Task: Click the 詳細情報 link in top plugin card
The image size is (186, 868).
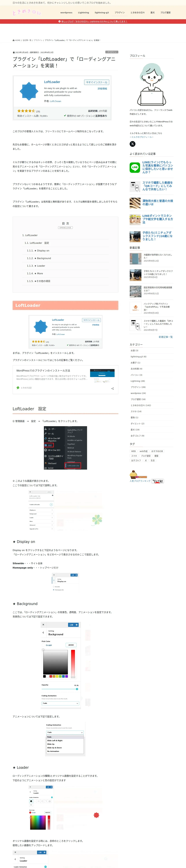Action: coord(102,89)
